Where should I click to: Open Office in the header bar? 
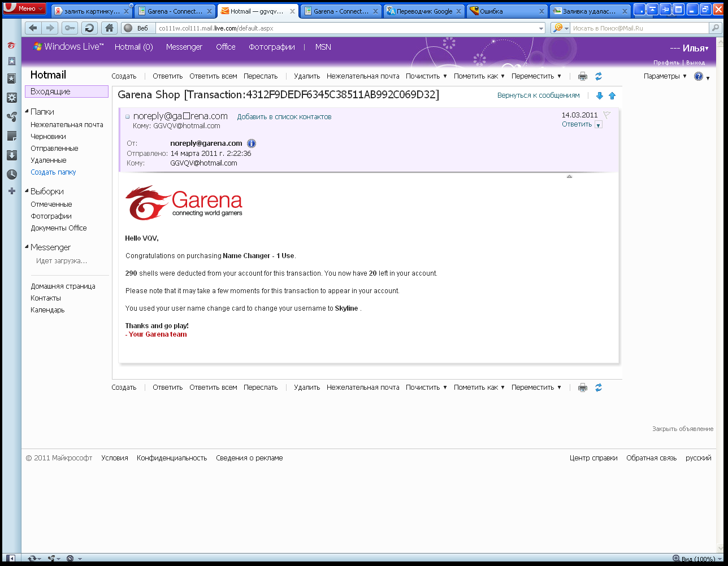(226, 47)
